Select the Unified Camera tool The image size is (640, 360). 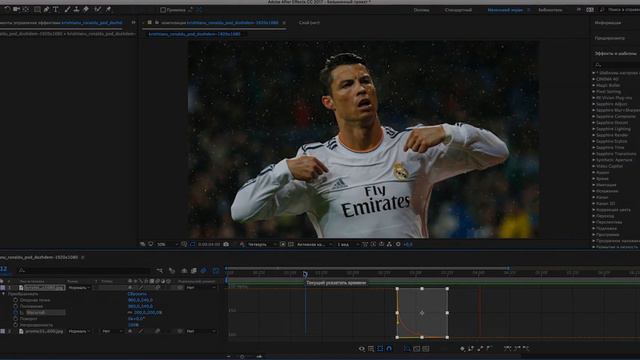click(x=17, y=9)
